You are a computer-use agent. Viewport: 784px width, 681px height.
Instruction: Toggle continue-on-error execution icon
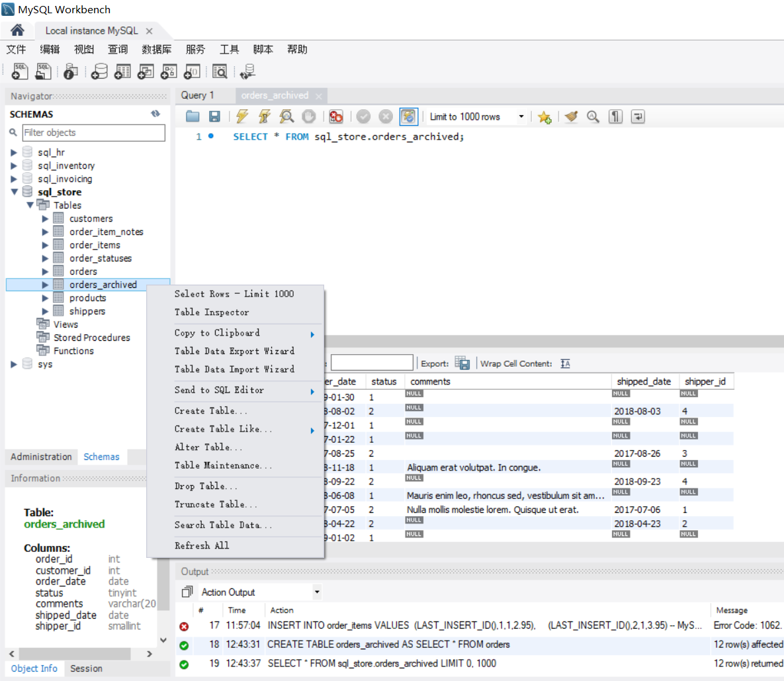click(336, 116)
